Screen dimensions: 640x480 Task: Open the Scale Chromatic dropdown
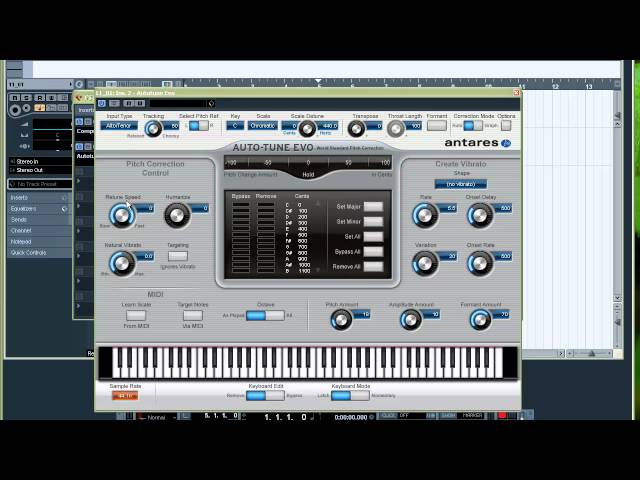[x=263, y=126]
